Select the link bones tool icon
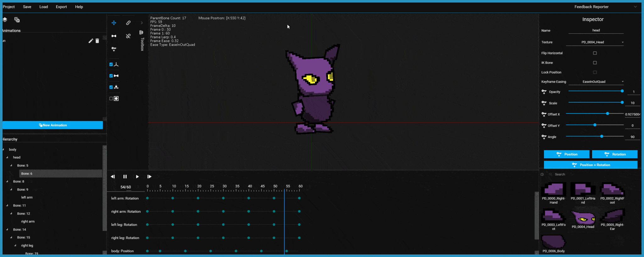This screenshot has width=644, height=257. point(128,23)
